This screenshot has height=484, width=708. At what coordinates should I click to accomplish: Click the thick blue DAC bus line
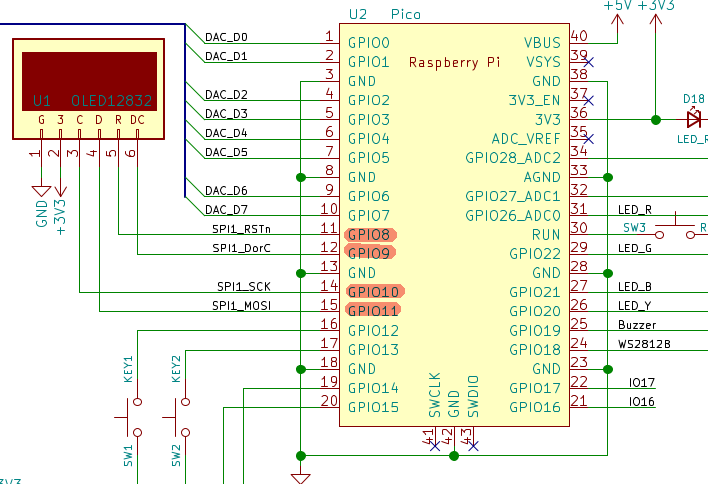185,111
